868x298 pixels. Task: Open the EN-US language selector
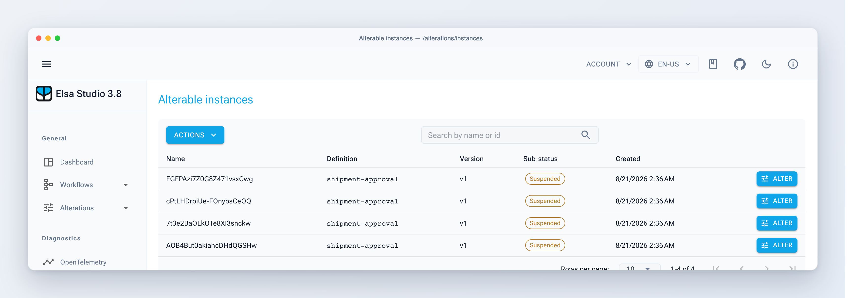point(668,64)
